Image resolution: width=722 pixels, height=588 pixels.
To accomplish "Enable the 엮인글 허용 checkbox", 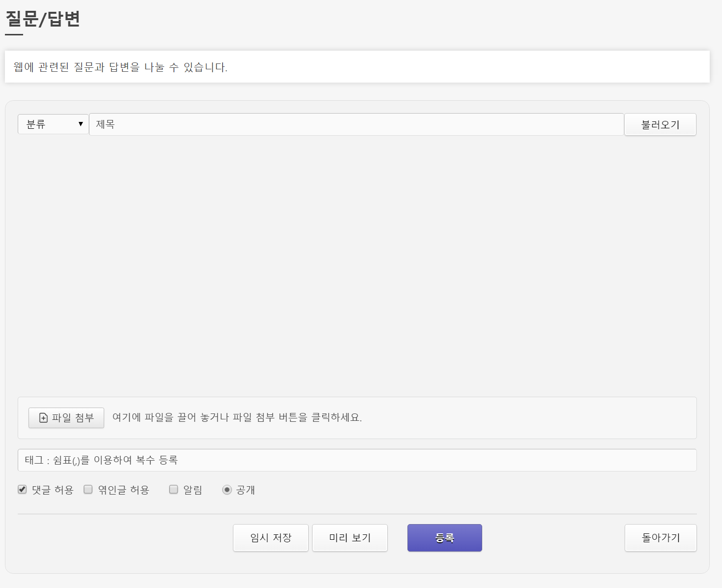I will click(88, 489).
